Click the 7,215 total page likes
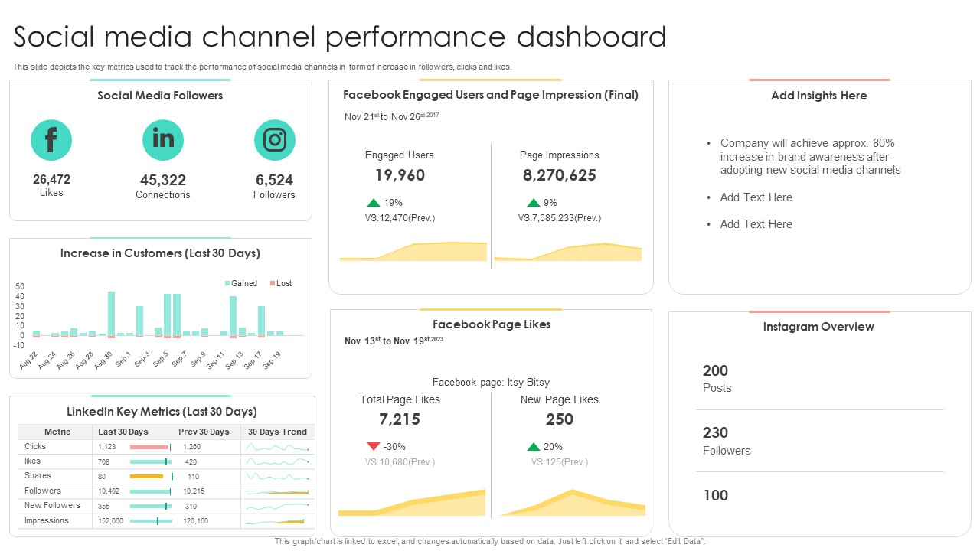980x551 pixels. coord(400,419)
